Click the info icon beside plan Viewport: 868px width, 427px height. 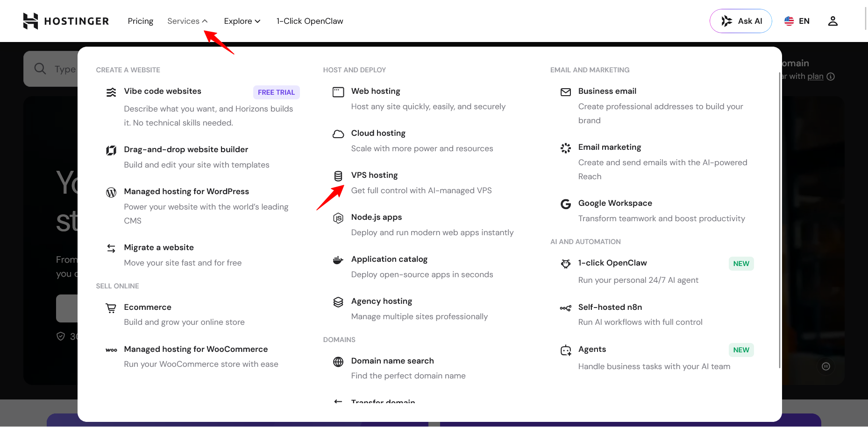click(831, 77)
